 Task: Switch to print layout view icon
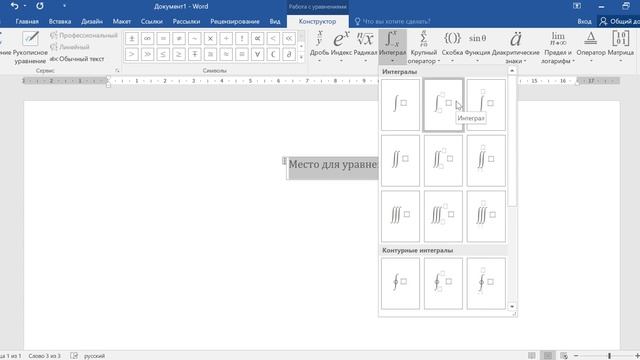(548, 356)
